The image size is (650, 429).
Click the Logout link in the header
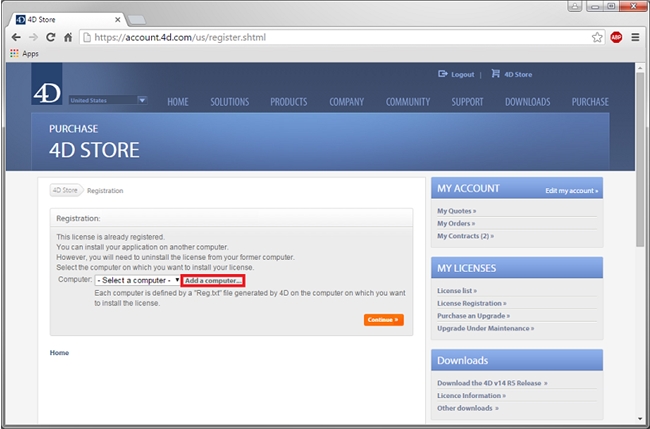pyautogui.click(x=456, y=74)
